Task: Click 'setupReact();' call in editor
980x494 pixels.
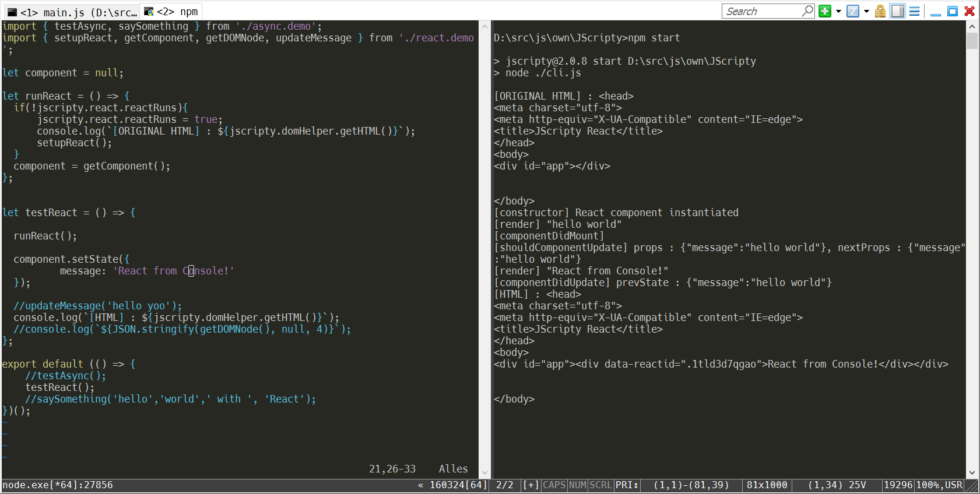Action: click(x=74, y=143)
